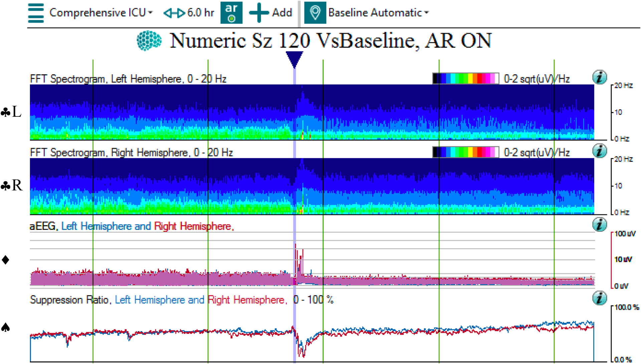641x364 pixels.
Task: Select the FFT Spectrogram Right Hemisphere title
Action: coord(131,153)
